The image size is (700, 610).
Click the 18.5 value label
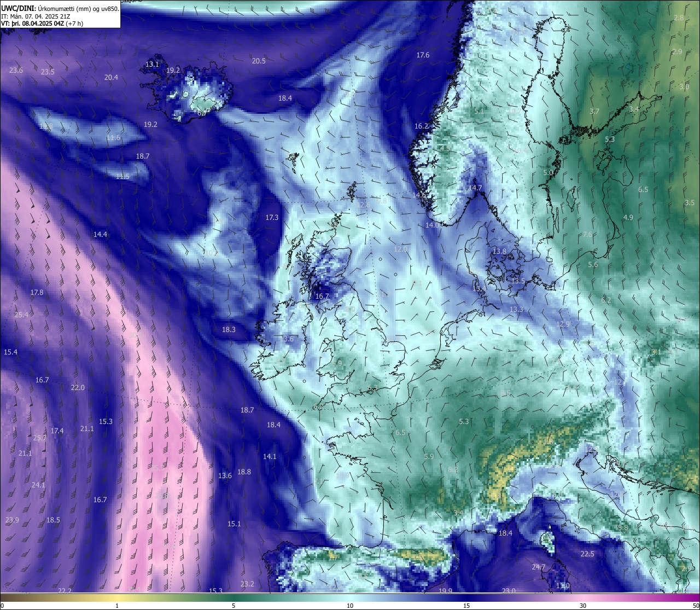(53, 520)
